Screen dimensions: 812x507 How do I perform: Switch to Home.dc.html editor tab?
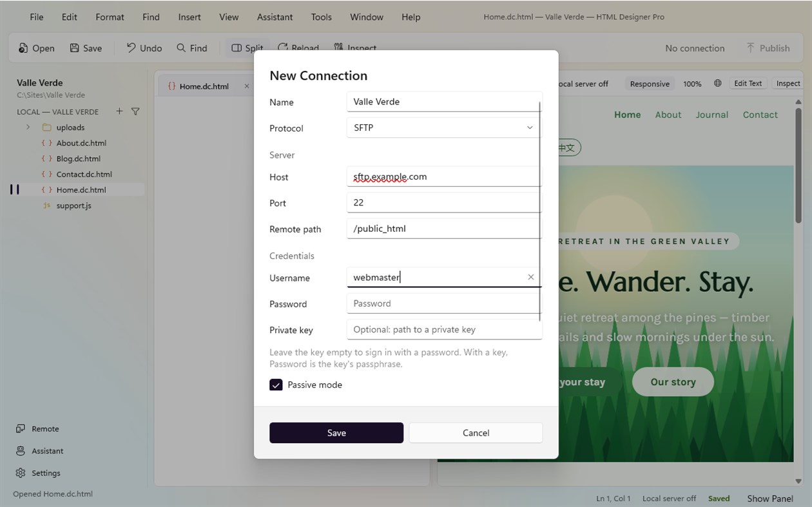pos(204,86)
